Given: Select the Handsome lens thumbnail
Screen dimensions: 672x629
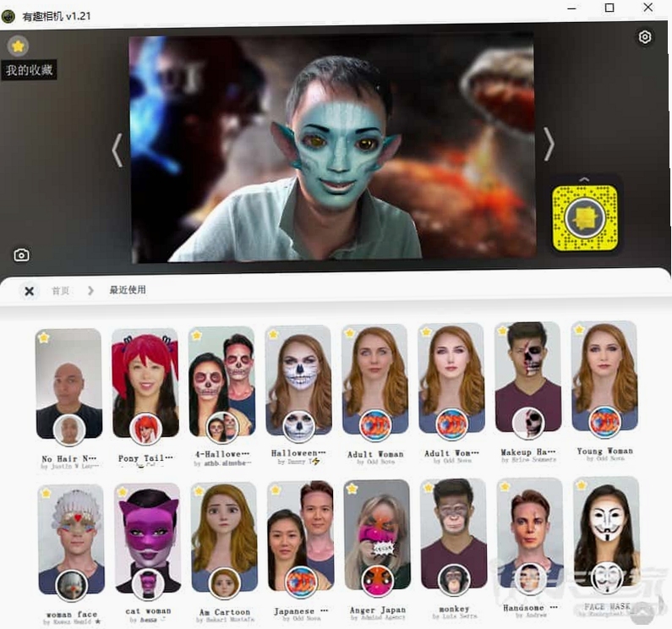Looking at the screenshot, I should (x=530, y=533).
